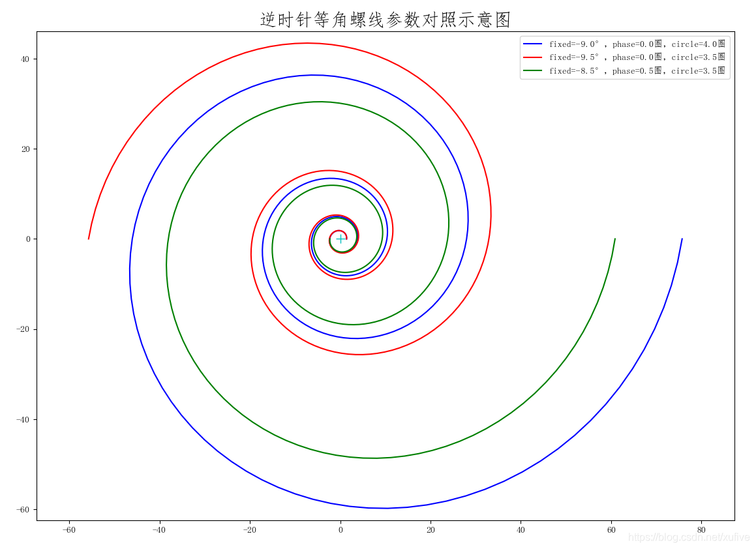Click the green legend line sample

(x=533, y=71)
